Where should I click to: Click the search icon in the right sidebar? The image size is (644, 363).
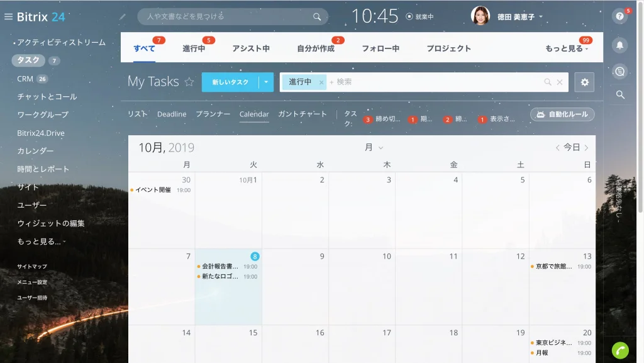coord(620,95)
